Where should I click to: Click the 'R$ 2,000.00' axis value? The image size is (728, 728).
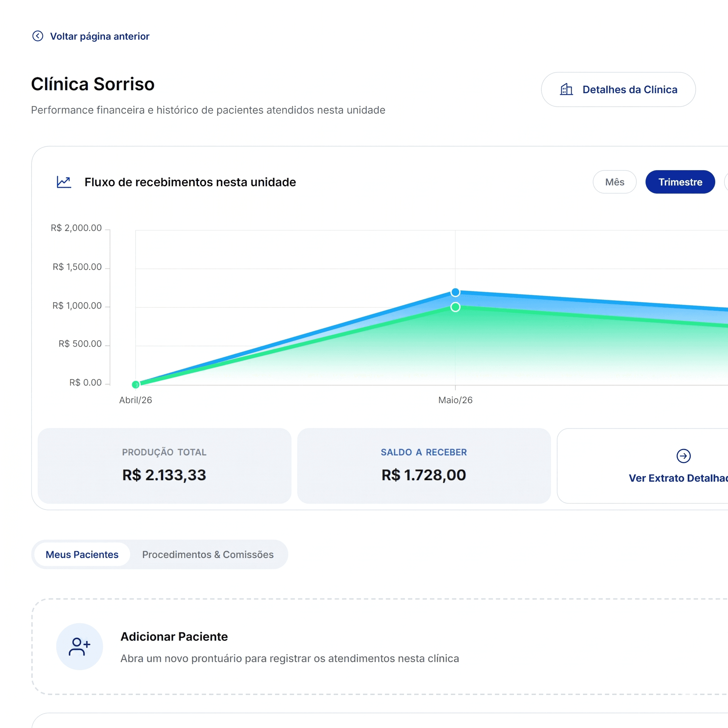[76, 228]
